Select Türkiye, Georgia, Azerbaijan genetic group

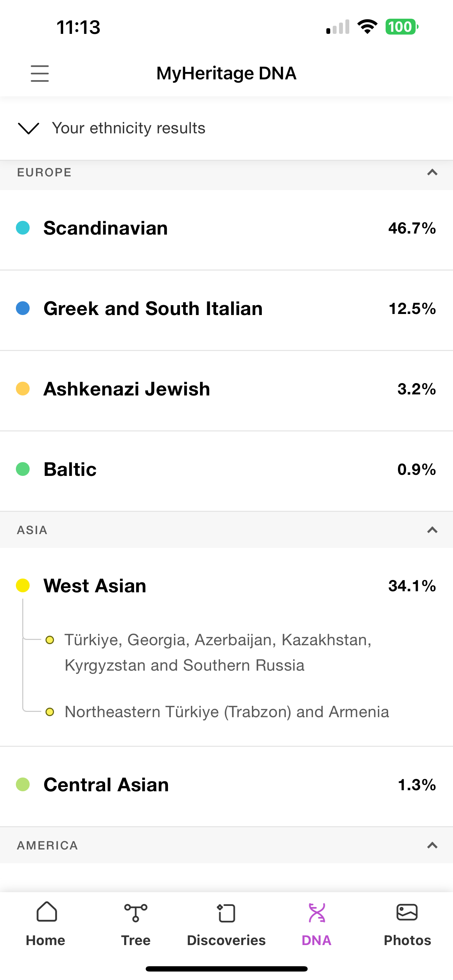(218, 652)
